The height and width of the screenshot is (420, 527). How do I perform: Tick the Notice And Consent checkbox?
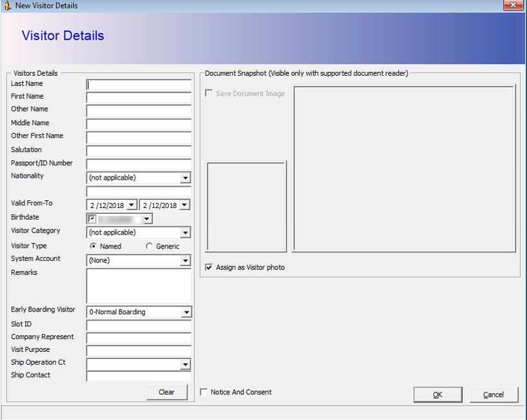[203, 392]
